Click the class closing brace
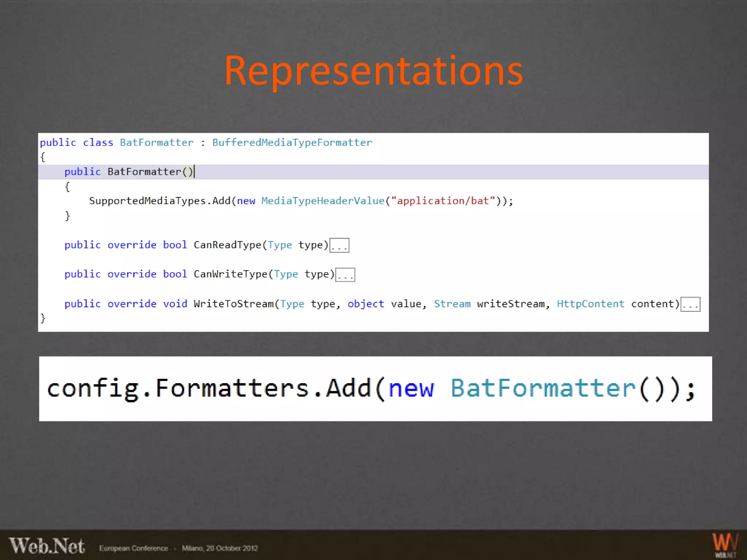 [x=43, y=318]
